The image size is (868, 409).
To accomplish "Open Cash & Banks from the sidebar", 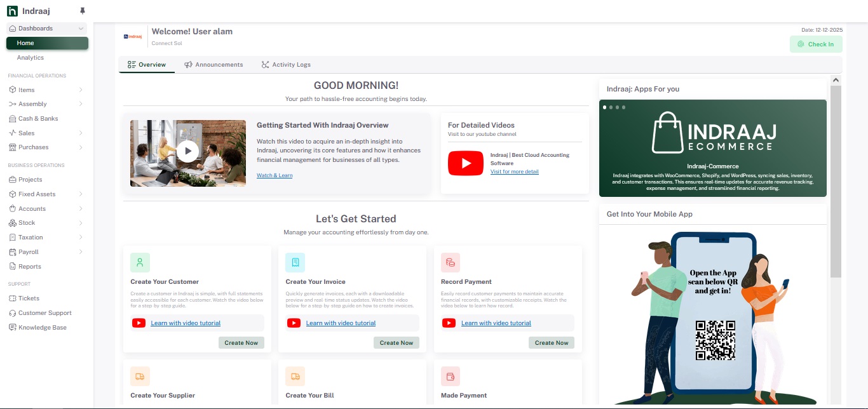I will 38,119.
